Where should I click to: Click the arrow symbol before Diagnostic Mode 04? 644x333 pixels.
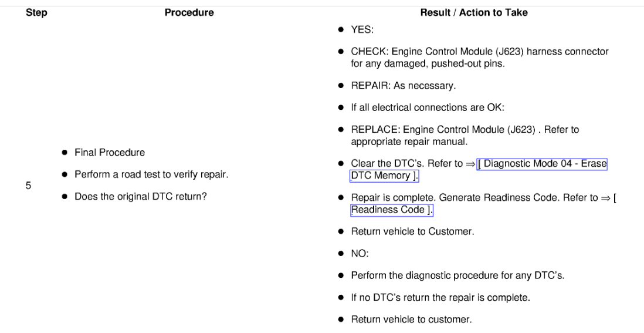[470, 164]
